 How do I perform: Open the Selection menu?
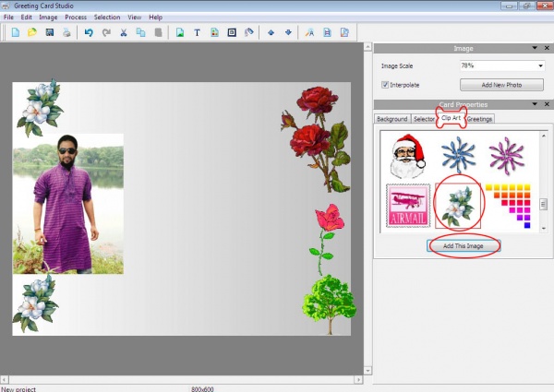[x=107, y=17]
